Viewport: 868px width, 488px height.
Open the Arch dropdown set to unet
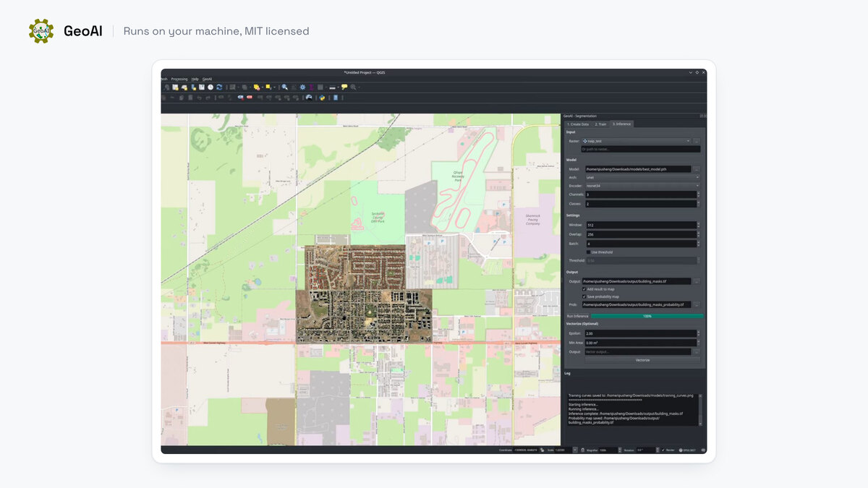click(642, 177)
